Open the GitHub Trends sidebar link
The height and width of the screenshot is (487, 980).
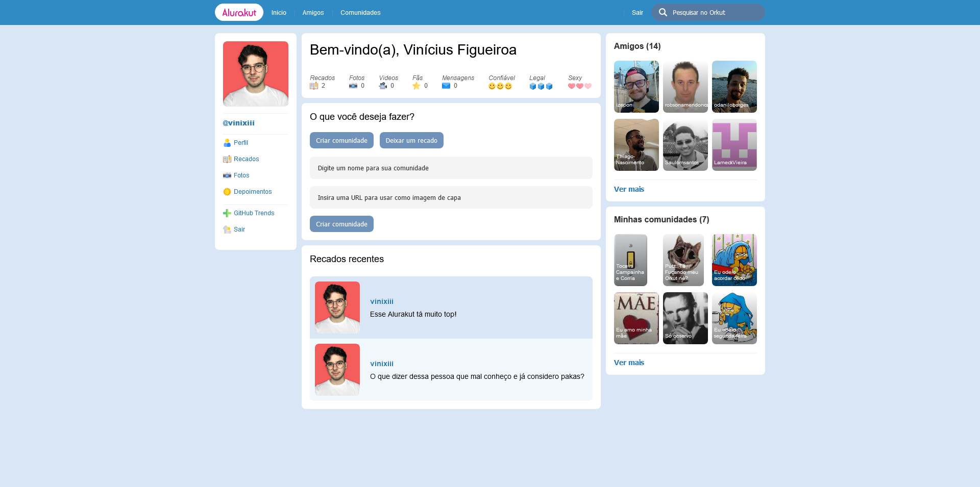pyautogui.click(x=254, y=213)
